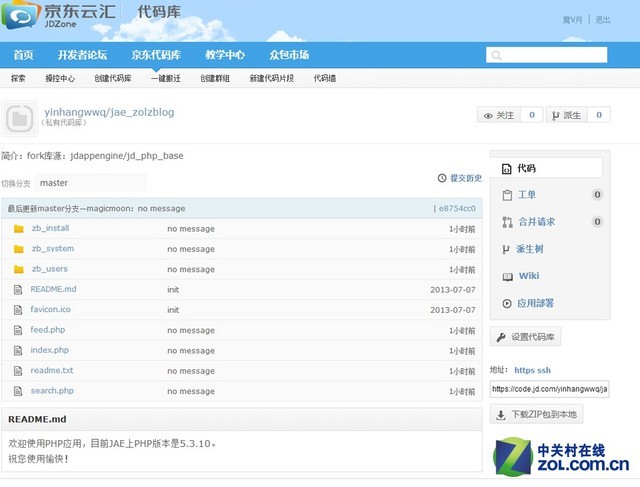Select 一键搬迁 in the sub-menu
The image size is (640, 487).
coord(167,78)
